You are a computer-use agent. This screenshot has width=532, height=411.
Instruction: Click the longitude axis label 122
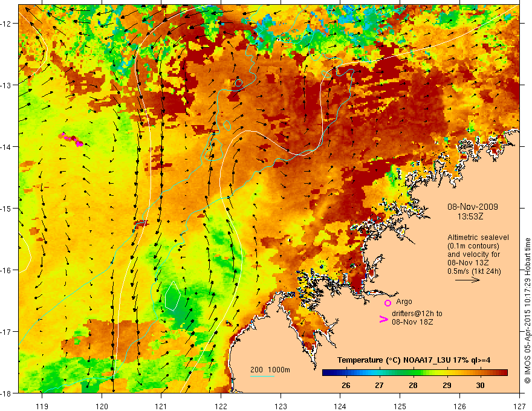point(221,407)
